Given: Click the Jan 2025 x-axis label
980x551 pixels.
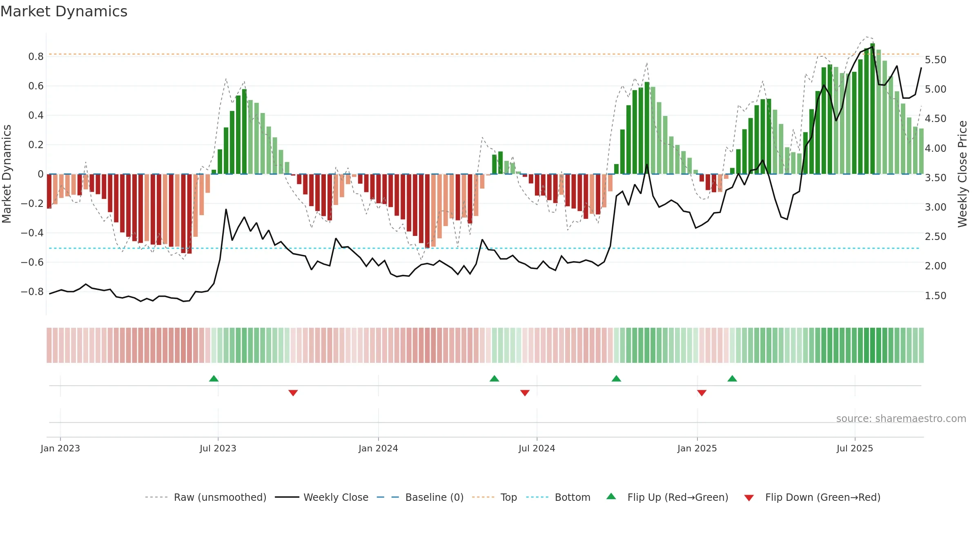Looking at the screenshot, I should click(x=697, y=448).
